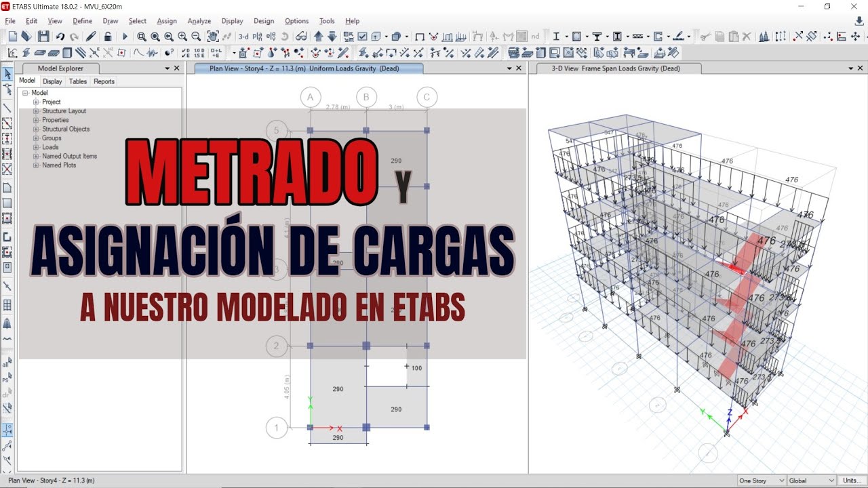Click the Restore Full View zoom icon
Image resolution: width=868 pixels, height=488 pixels.
155,36
